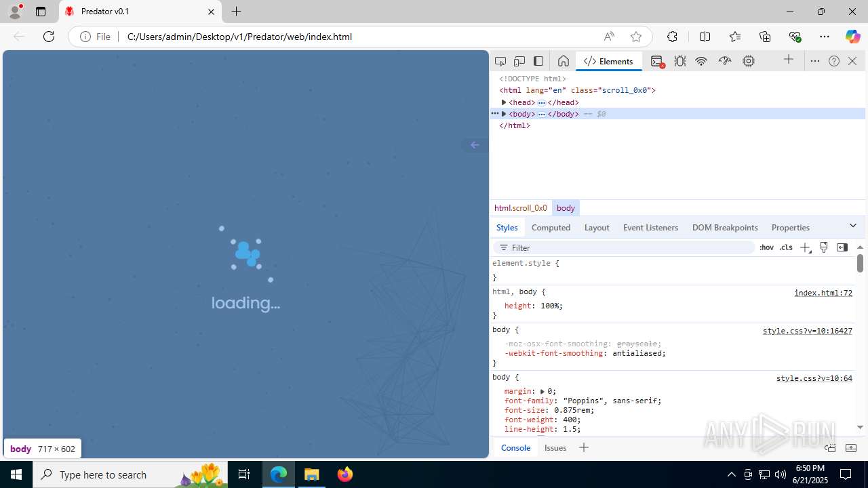
Task: Switch to the Styles tab
Action: (507, 227)
